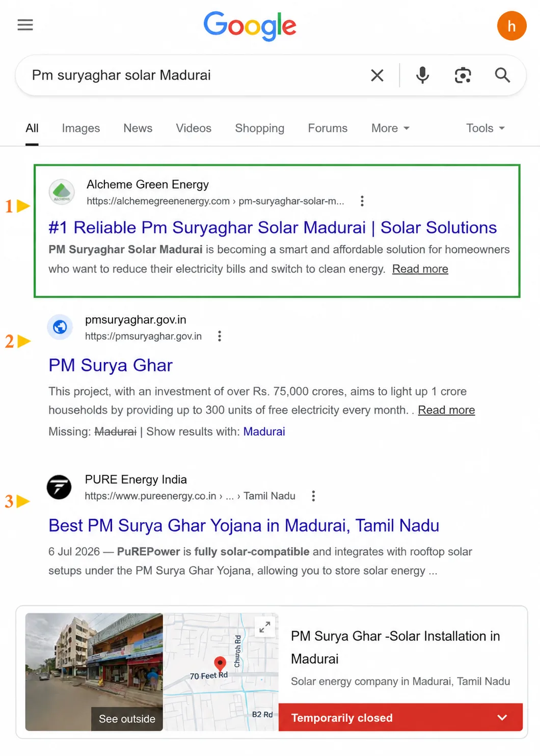This screenshot has width=540, height=756.
Task: Focus the search box with Pm suryaghar query
Action: (x=194, y=75)
